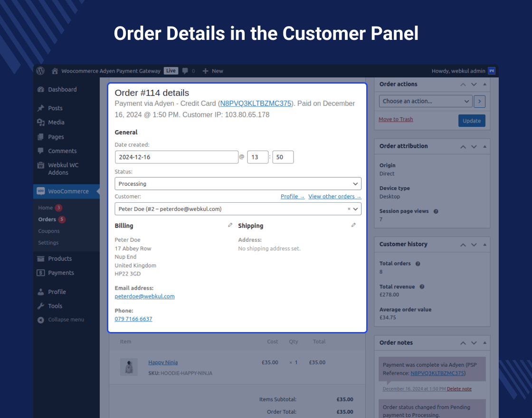
Task: Click the hour field showing 13
Action: click(x=258, y=157)
